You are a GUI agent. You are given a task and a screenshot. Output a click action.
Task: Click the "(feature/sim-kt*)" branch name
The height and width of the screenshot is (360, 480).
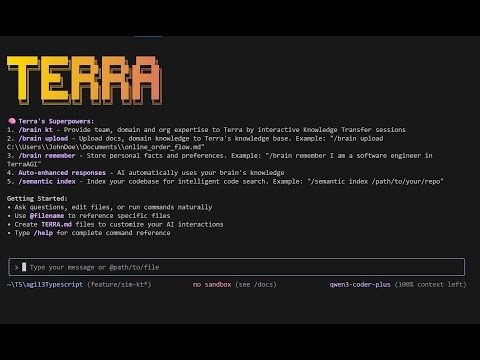(119, 284)
